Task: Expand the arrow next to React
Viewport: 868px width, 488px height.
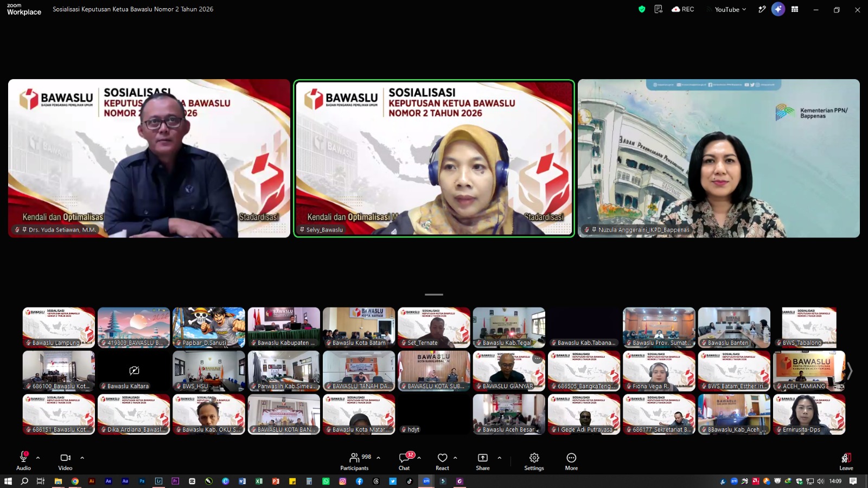Action: (455, 458)
